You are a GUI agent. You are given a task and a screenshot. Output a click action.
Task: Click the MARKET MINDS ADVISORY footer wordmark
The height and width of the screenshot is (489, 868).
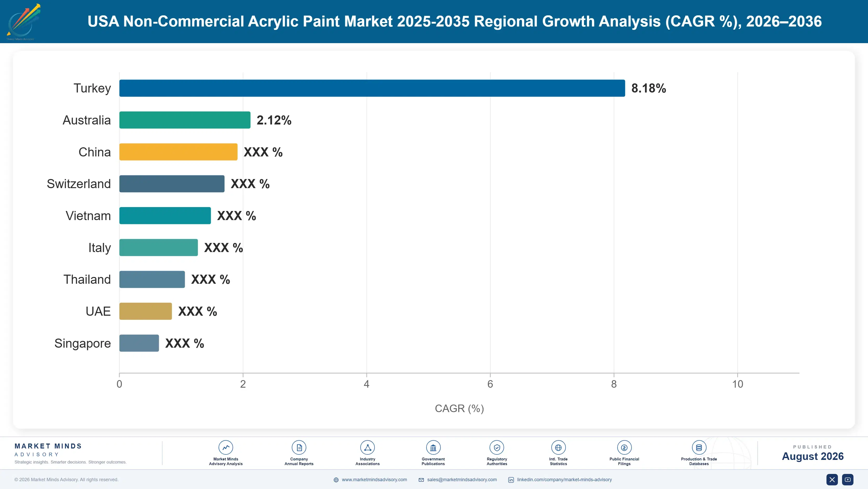tap(48, 450)
